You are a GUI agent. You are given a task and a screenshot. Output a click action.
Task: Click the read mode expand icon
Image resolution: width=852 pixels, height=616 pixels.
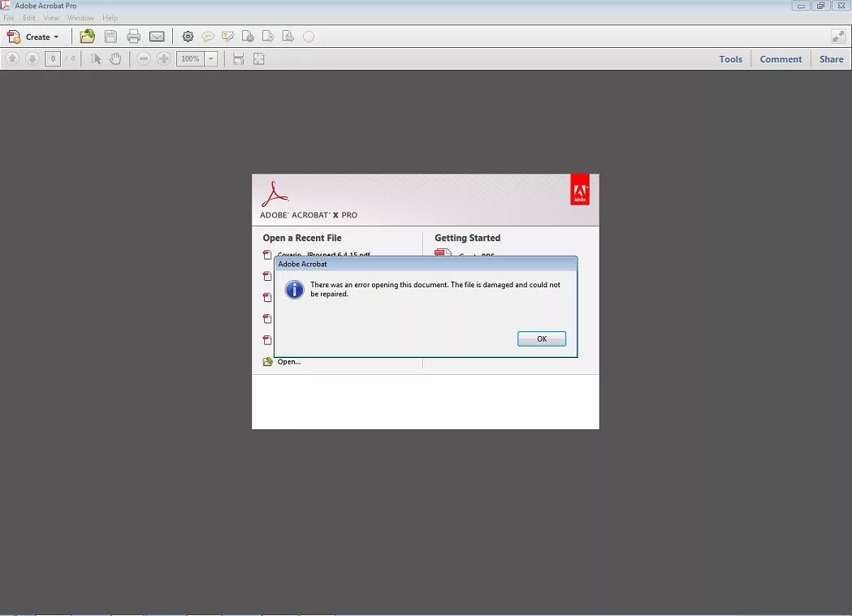(x=838, y=37)
